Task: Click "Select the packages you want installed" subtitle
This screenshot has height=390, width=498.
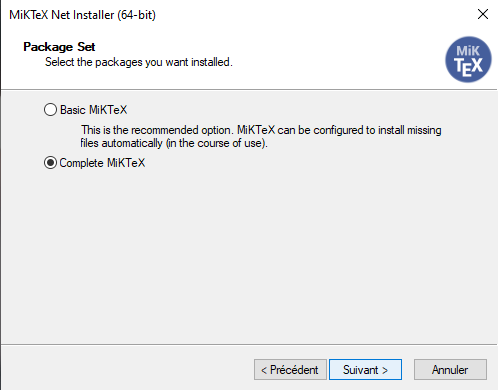Action: [x=139, y=62]
